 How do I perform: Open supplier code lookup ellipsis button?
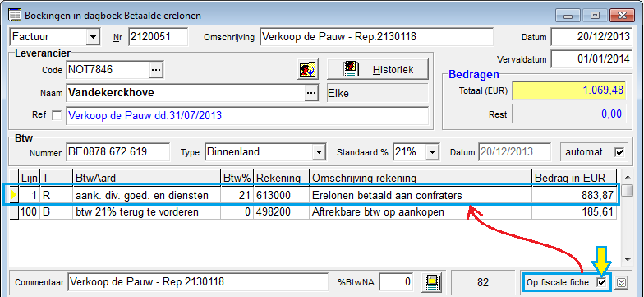pos(156,70)
